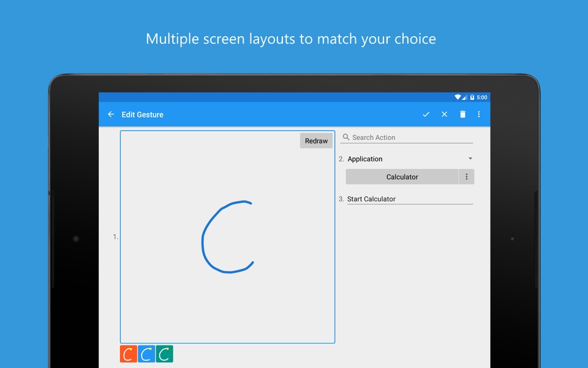Tap the battery status icon
The image size is (588, 368).
point(472,98)
